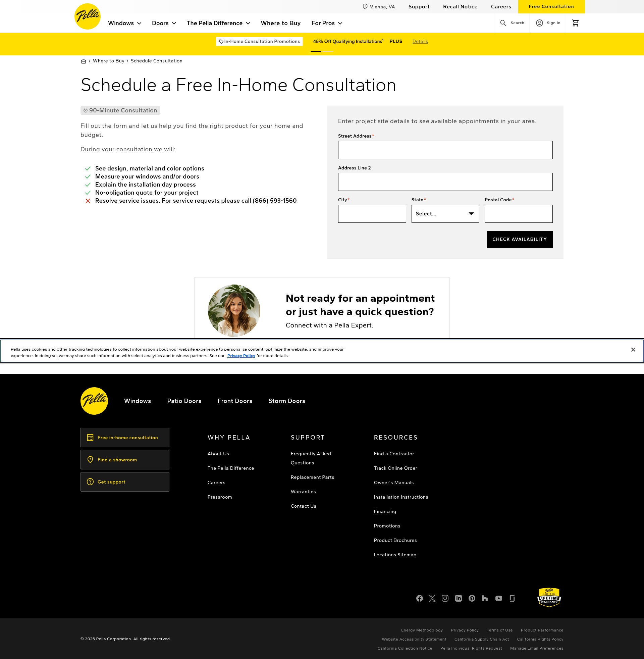Open Pella's Instagram icon
Viewport: 644px width, 659px height.
click(x=445, y=599)
